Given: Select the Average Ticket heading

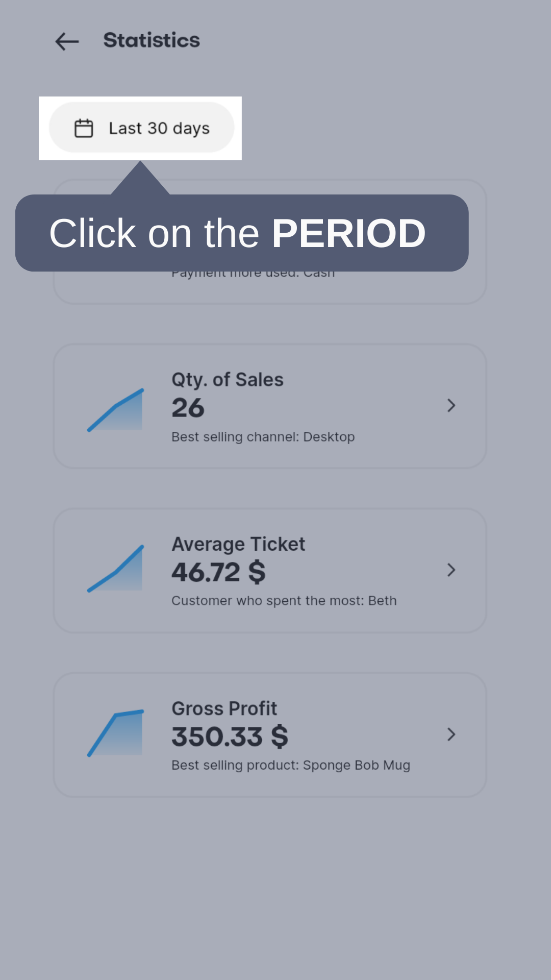Looking at the screenshot, I should [238, 544].
